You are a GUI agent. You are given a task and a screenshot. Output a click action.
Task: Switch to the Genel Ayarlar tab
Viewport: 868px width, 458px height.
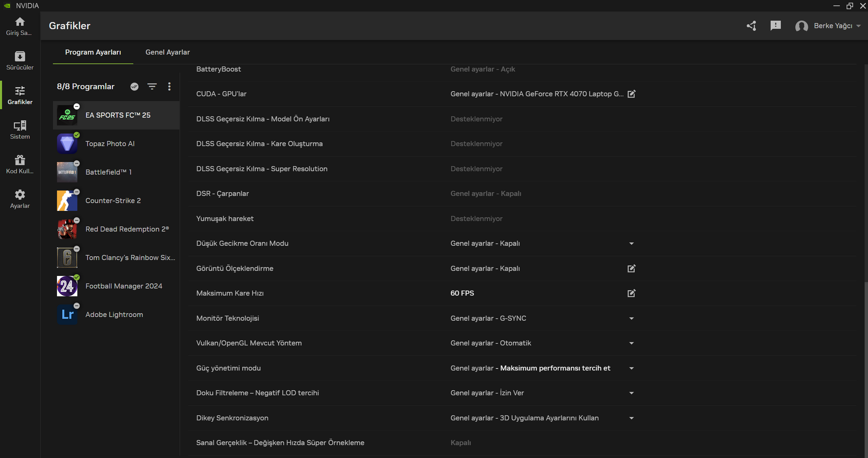point(167,52)
